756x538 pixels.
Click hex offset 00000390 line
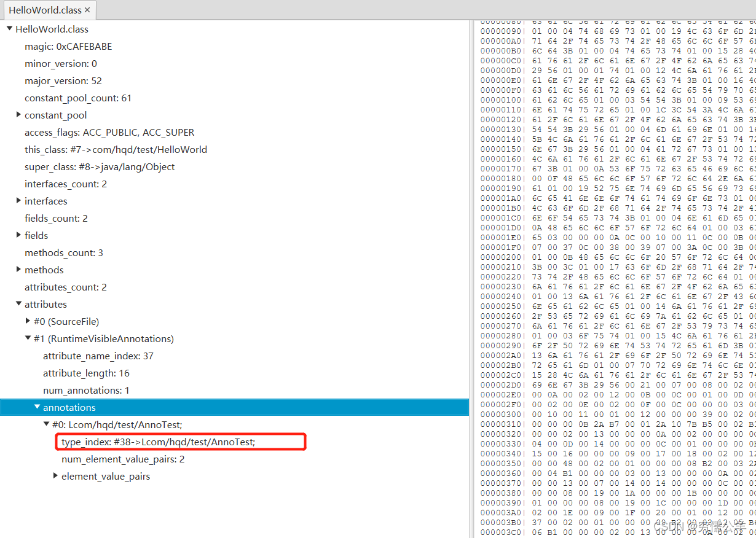point(618,502)
